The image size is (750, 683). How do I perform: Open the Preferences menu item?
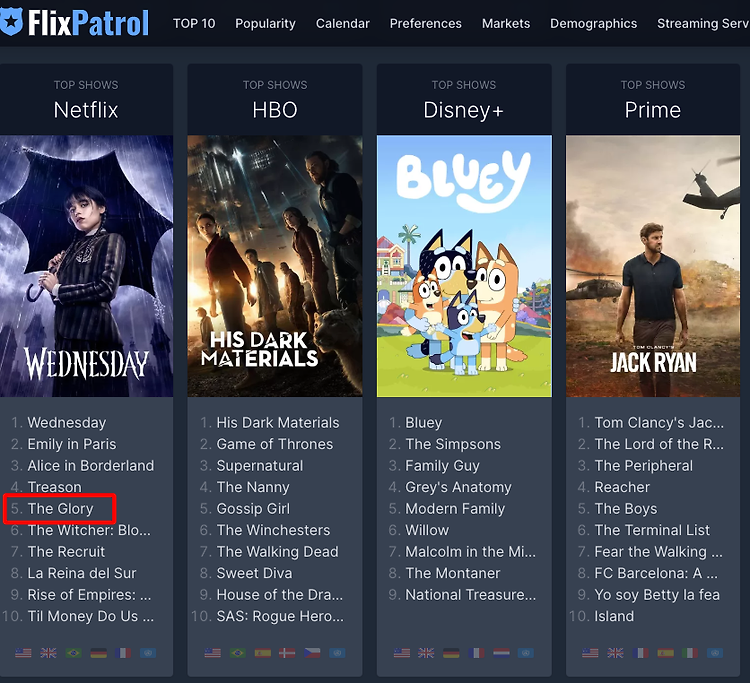pos(426,23)
